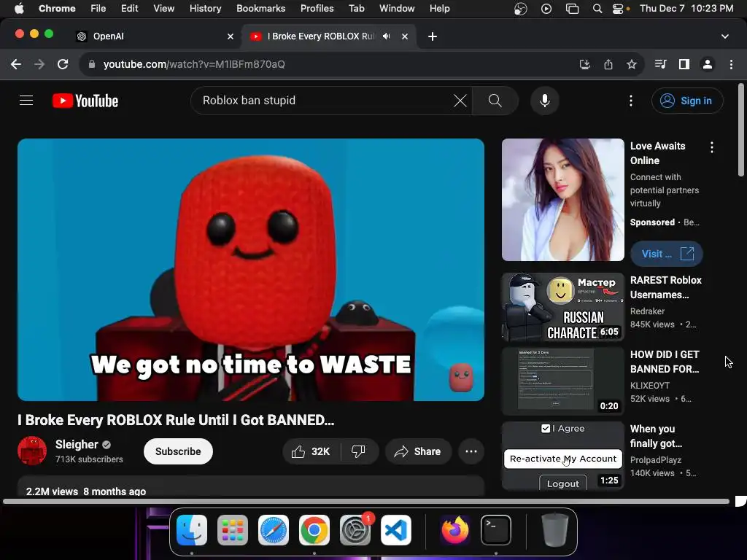Expand the tab search chevron in Chrome
This screenshot has width=747, height=560.
click(x=724, y=36)
